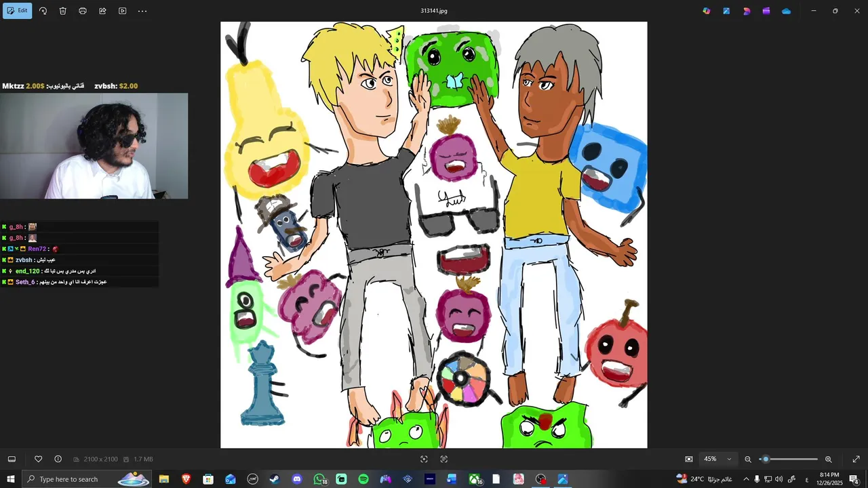The width and height of the screenshot is (868, 488).
Task: Open the See more three-dots menu
Action: (x=142, y=11)
